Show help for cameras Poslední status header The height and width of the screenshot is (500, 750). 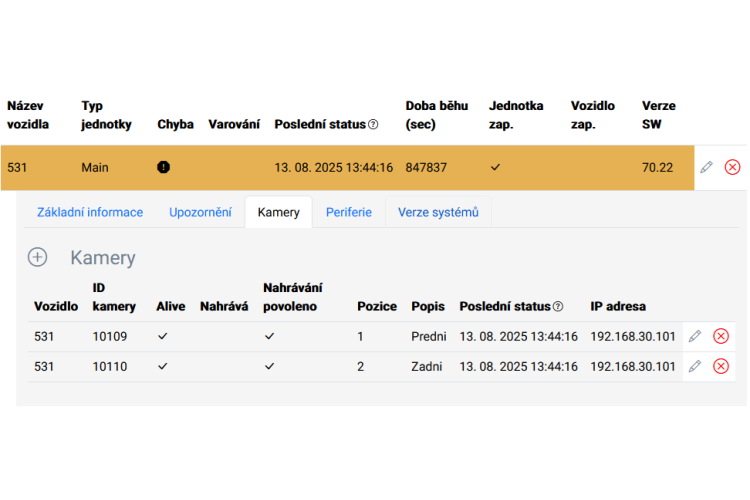coord(558,307)
